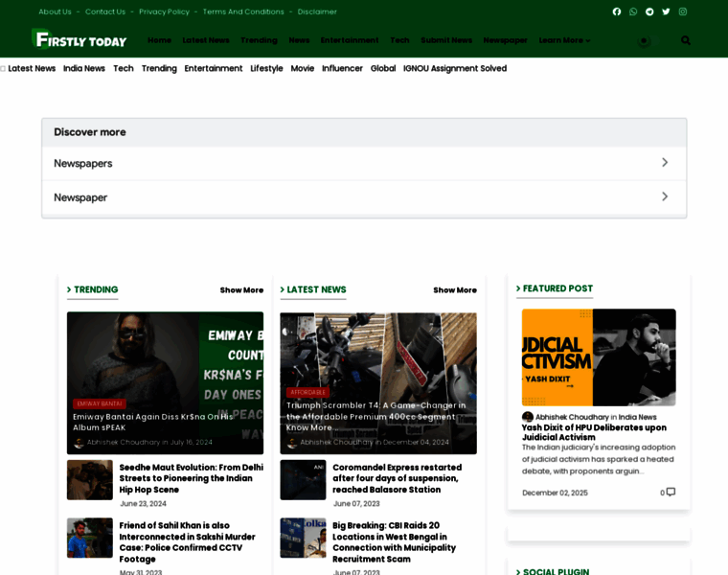
Task: Open Submit News menu item
Action: pyautogui.click(x=446, y=40)
